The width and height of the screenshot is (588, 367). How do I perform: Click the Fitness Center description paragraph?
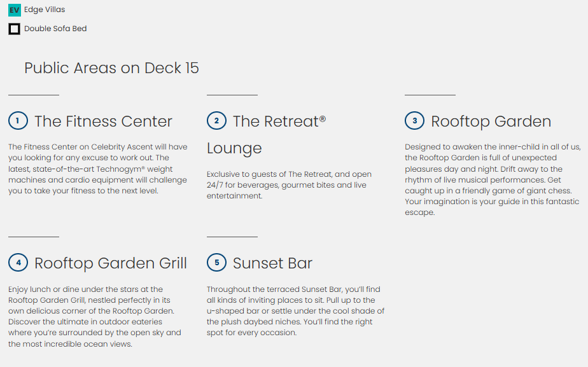tap(97, 169)
